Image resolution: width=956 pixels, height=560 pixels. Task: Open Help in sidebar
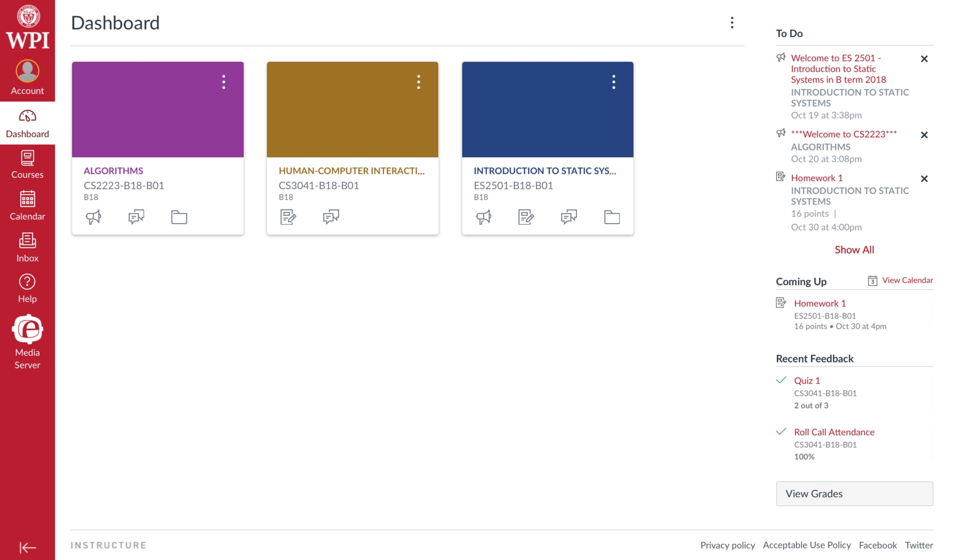pos(28,289)
